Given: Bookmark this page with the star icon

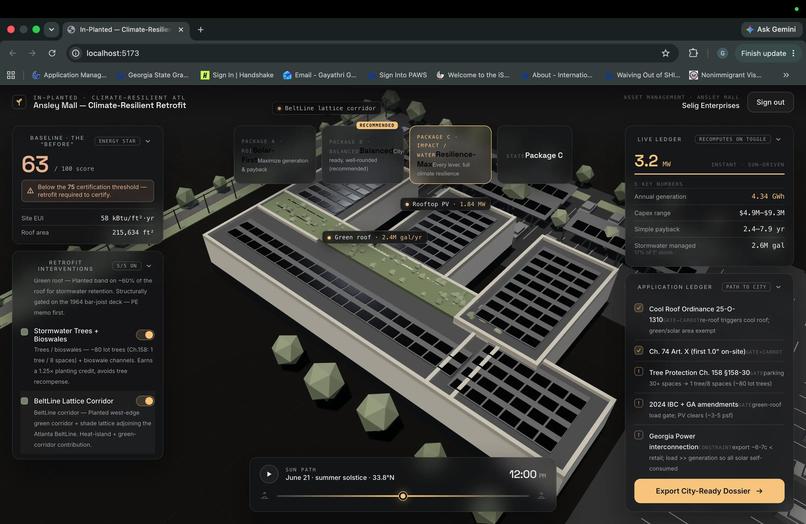Looking at the screenshot, I should 666,53.
